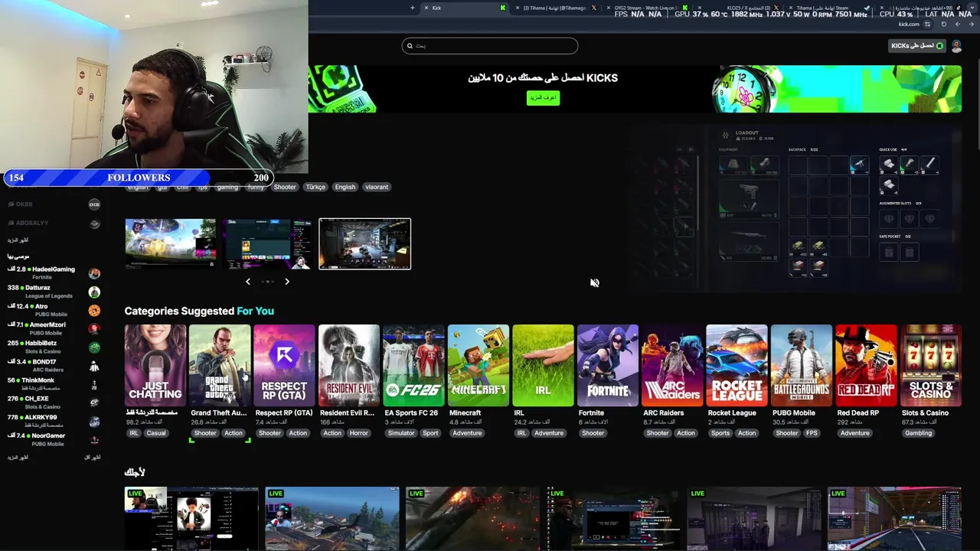Show previous featured stream with left chevron

tap(248, 282)
